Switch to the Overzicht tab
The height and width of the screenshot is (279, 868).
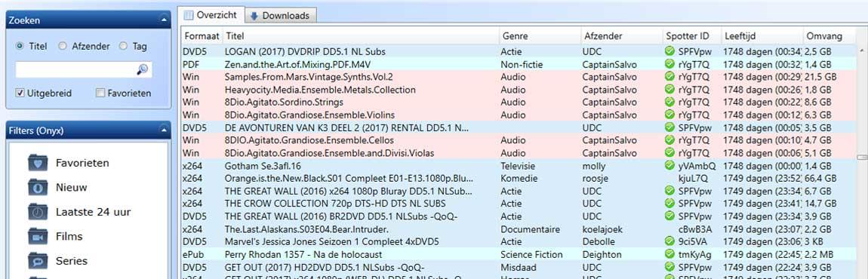coord(213,15)
